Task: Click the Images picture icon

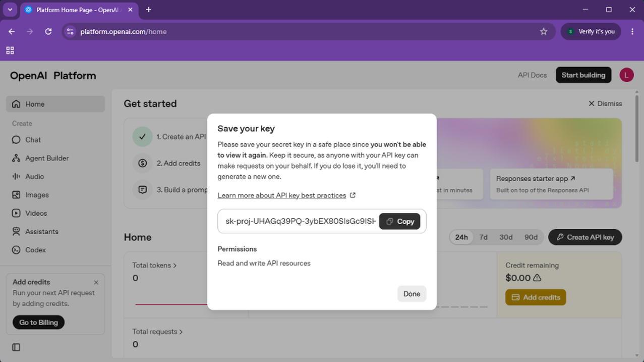Action: 16,195
